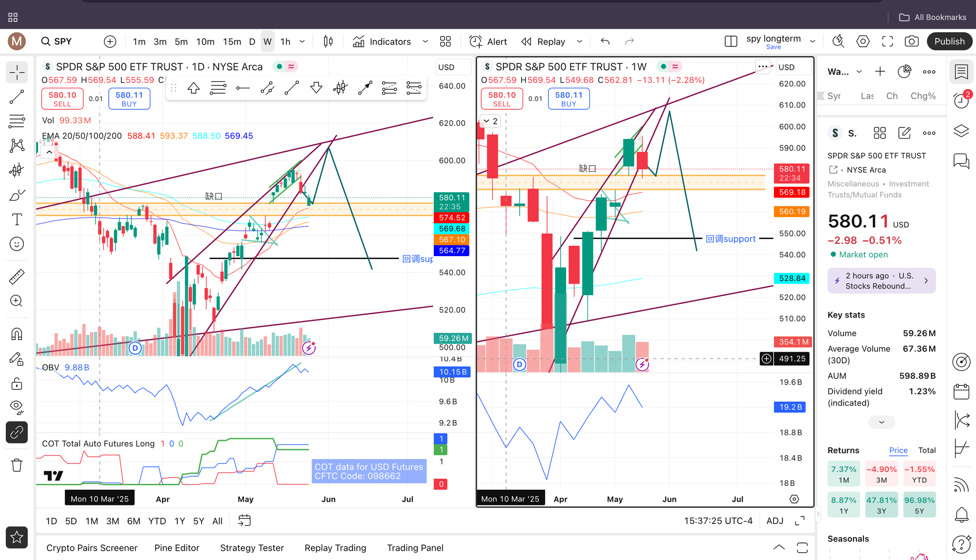Activate the zoom in tool
Image resolution: width=976 pixels, height=560 pixels.
point(17,301)
